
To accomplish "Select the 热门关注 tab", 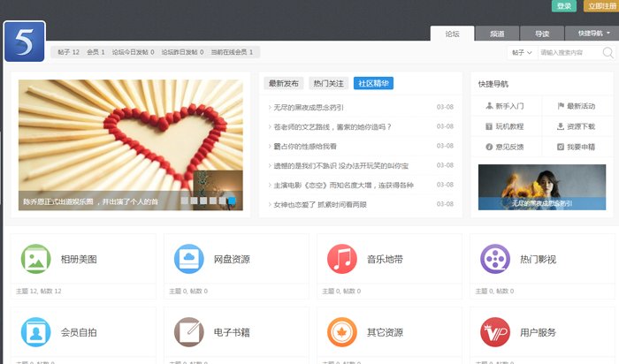I will (328, 83).
